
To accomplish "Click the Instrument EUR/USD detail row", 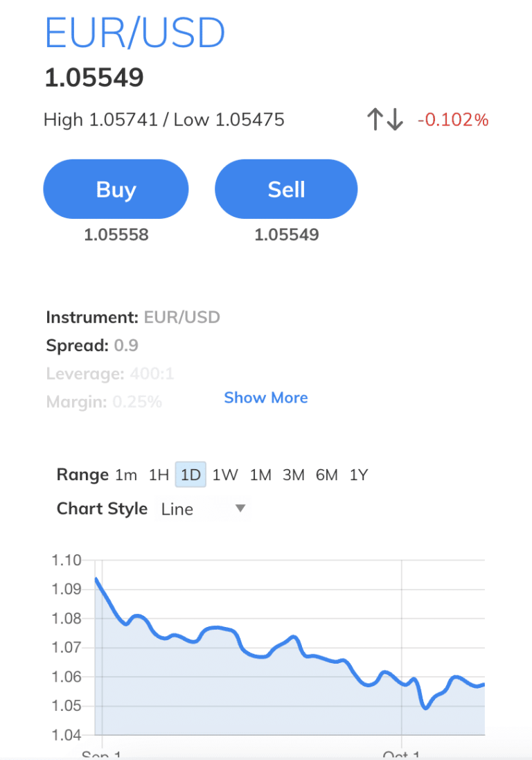I will 133,318.
